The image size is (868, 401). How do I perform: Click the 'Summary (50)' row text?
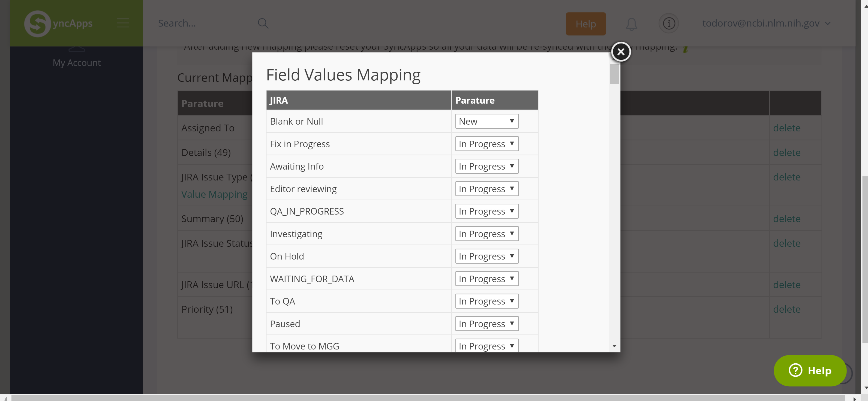(212, 219)
